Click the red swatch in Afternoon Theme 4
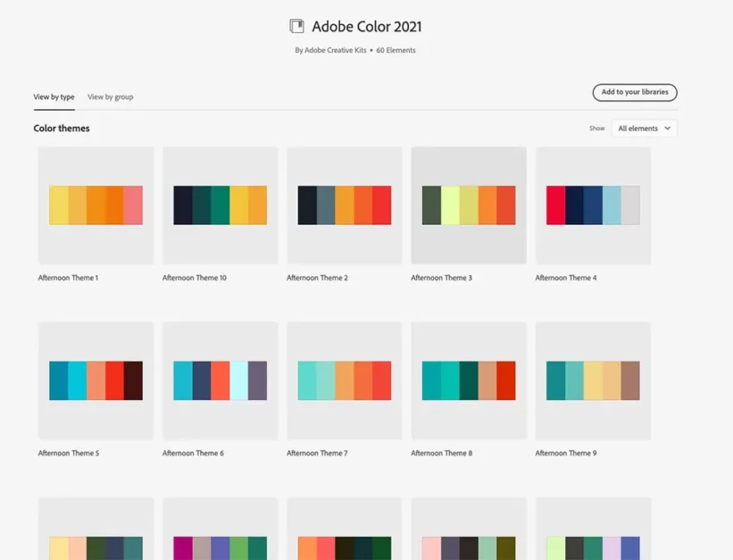Viewport: 733px width, 560px height. click(x=555, y=205)
